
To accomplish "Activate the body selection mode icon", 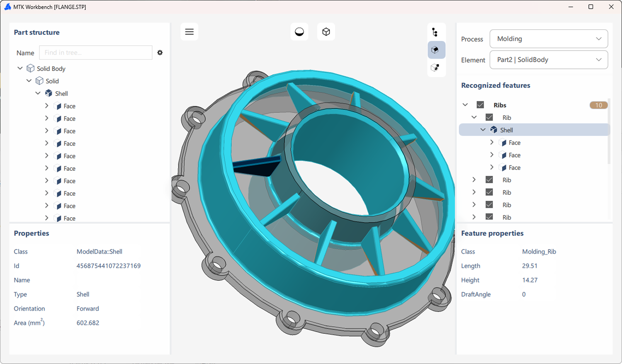I will pos(436,49).
